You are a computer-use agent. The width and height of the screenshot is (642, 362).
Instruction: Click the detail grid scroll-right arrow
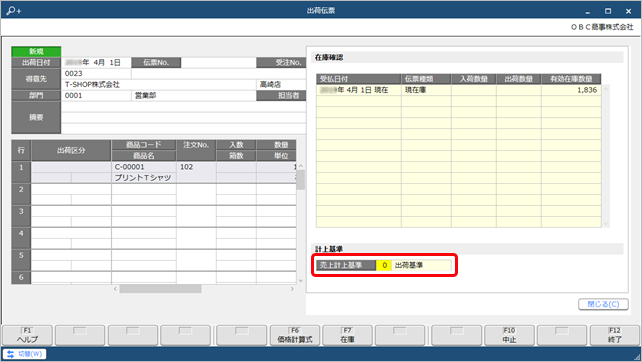pyautogui.click(x=292, y=289)
